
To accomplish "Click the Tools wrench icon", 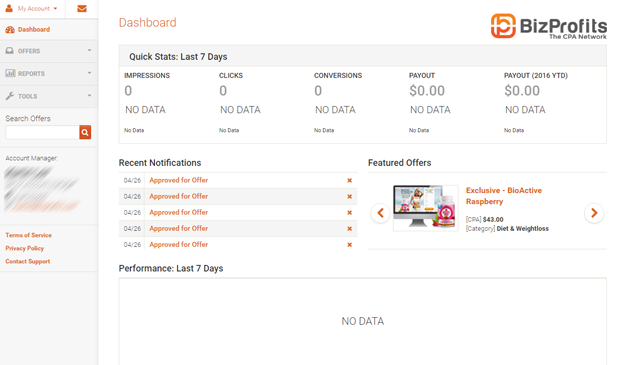I will click(10, 96).
